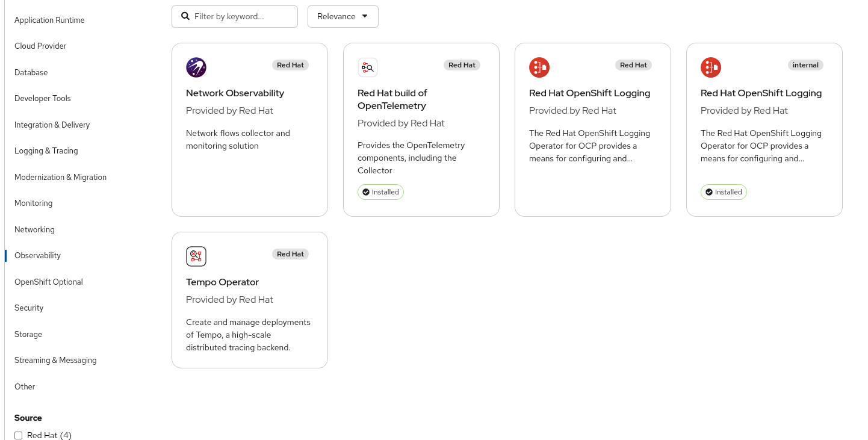This screenshot has height=440, width=868.
Task: Click the Installed badge on internal Logging tile
Action: click(724, 192)
